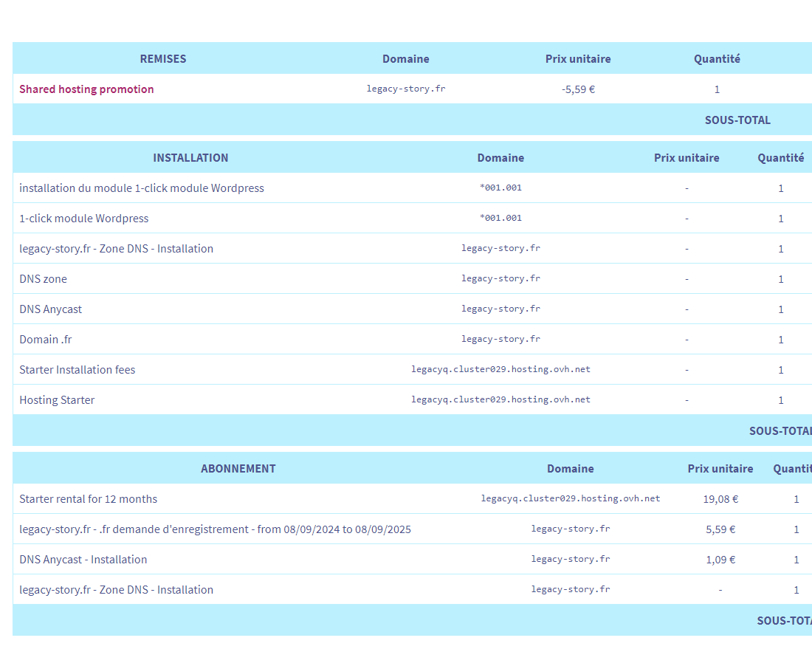Viewport: 812px width, 649px height.
Task: Click the Shared hosting promotion link
Action: [86, 89]
